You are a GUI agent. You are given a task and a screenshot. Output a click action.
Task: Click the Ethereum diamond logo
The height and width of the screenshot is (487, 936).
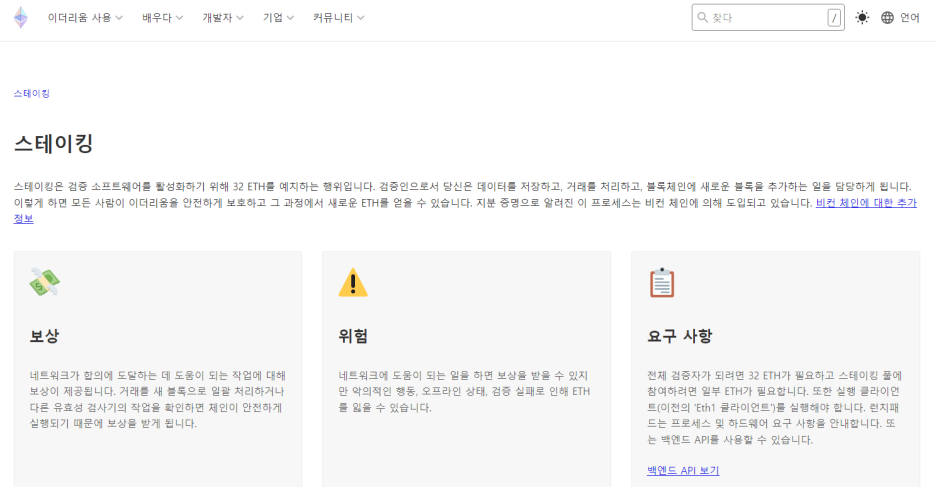(21, 18)
